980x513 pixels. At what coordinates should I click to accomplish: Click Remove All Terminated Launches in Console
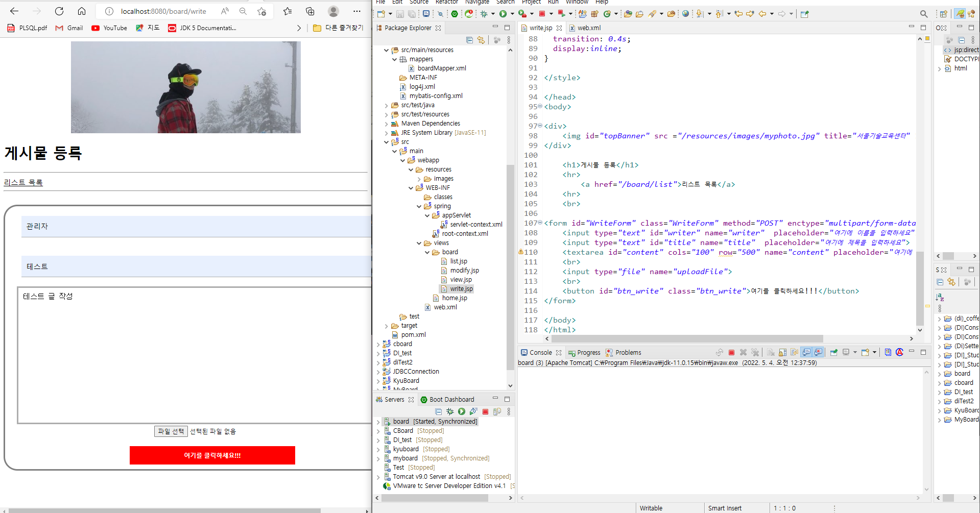[x=755, y=352]
